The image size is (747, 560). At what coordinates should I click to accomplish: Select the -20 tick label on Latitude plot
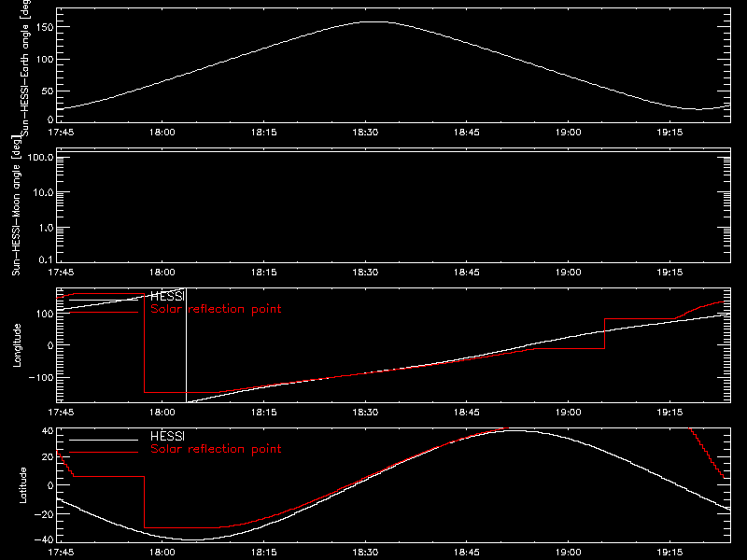click(44, 514)
